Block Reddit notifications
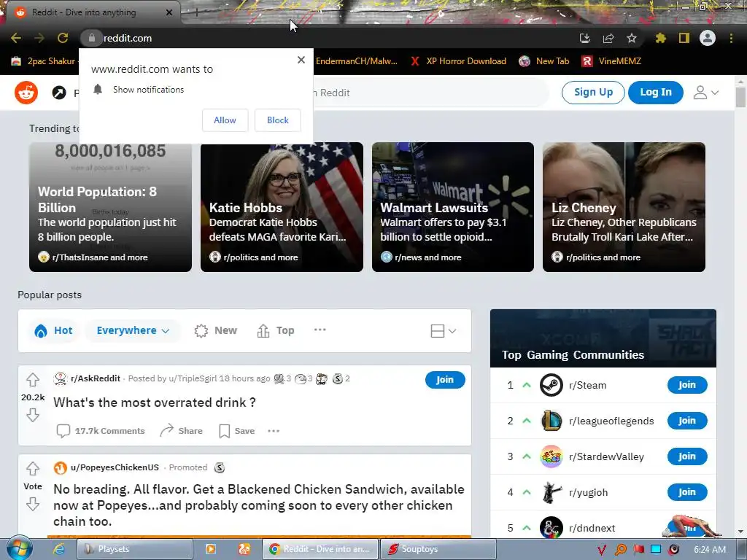 [278, 120]
